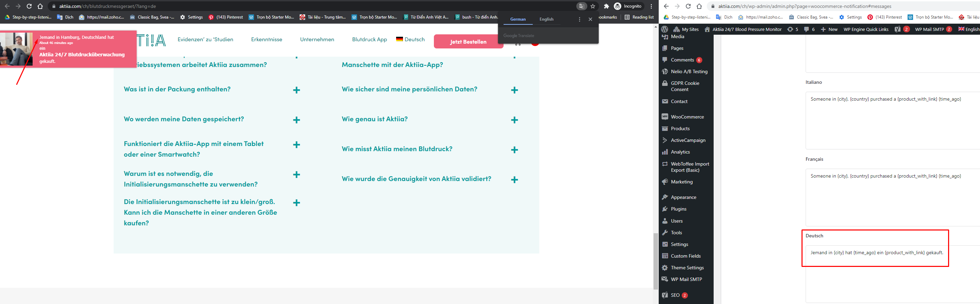Open the Blutdruck App menu item
The width and height of the screenshot is (980, 304).
(x=369, y=40)
